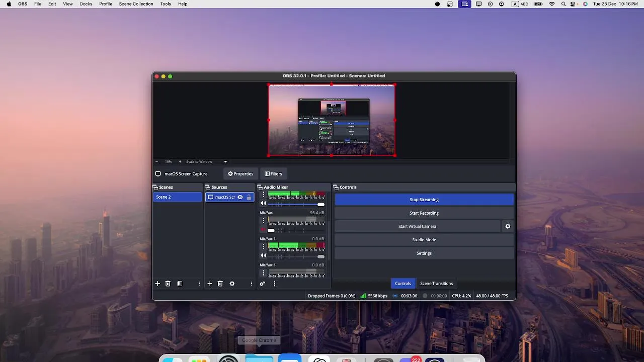Screen dimensions: 644x362
Task: Switch to the Scene Transitions tab
Action: tap(436, 284)
